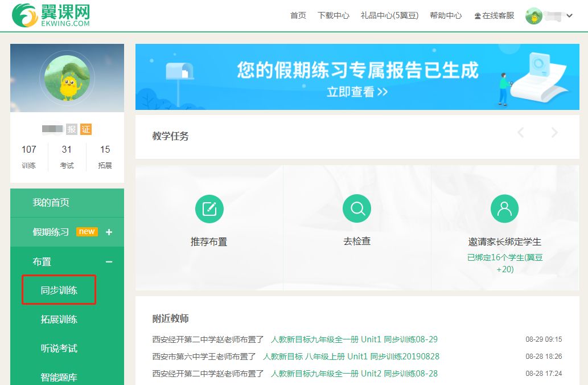Open 下载中心 from the top menu
This screenshot has width=588, height=385.
coord(333,15)
